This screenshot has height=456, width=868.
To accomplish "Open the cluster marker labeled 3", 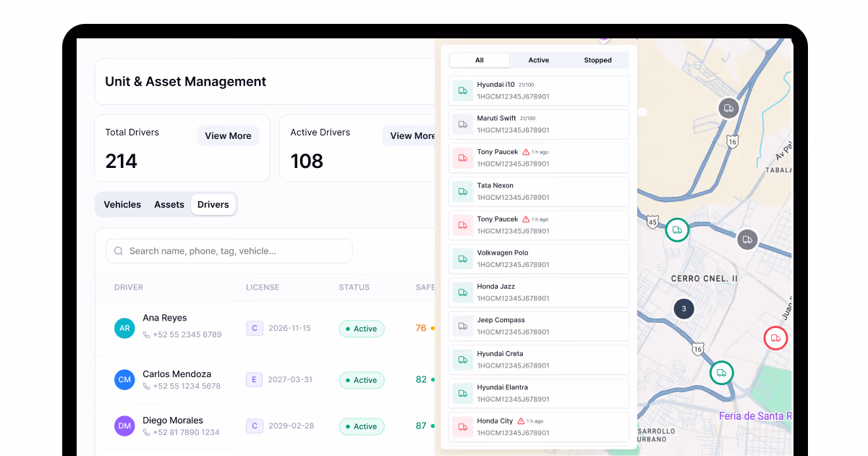I will click(x=684, y=309).
